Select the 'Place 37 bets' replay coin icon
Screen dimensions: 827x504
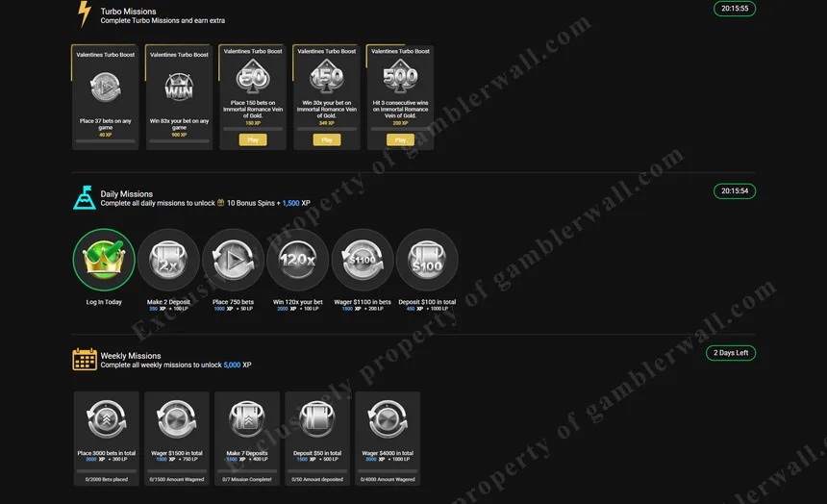tap(106, 88)
